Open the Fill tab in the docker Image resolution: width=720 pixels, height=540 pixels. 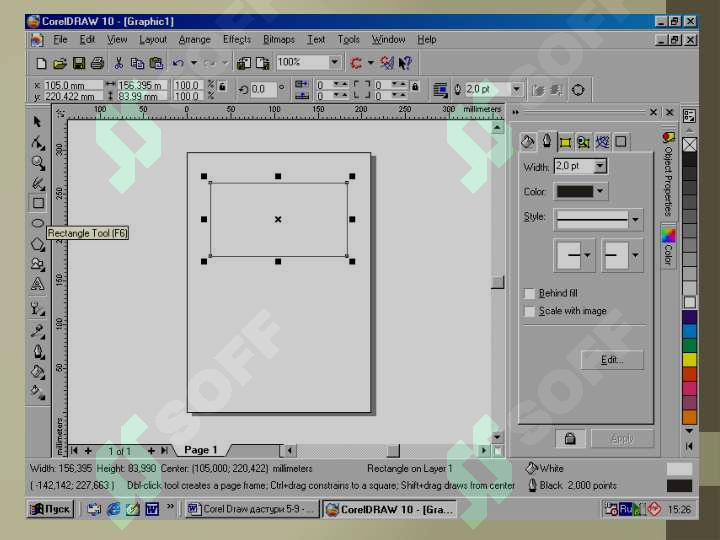pyautogui.click(x=528, y=142)
